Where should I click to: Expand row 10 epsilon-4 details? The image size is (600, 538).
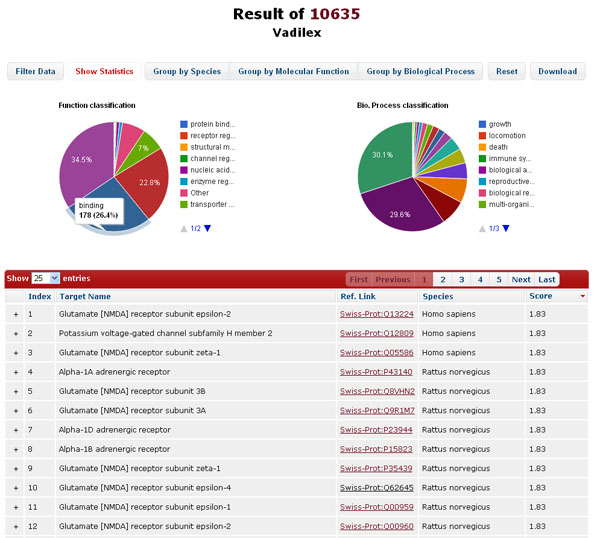coord(16,488)
